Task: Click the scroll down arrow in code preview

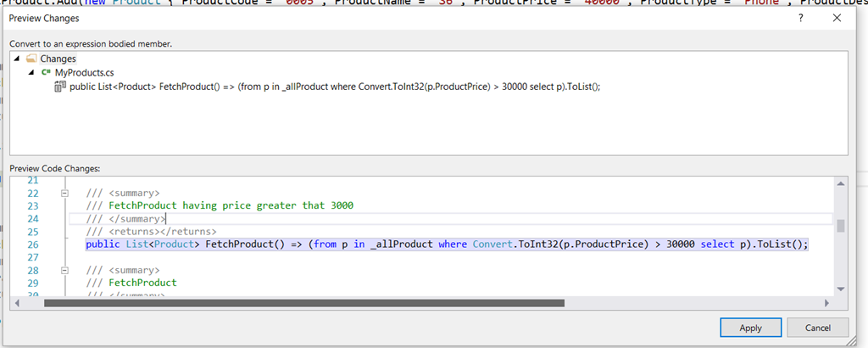Action: click(841, 289)
